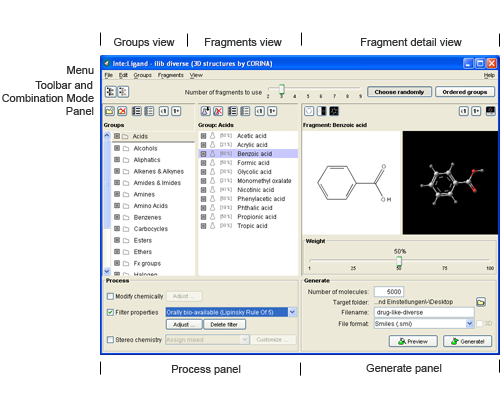The height and width of the screenshot is (400, 500).
Task: Click the first tree-layout icon in the main toolbar
Action: point(110,92)
